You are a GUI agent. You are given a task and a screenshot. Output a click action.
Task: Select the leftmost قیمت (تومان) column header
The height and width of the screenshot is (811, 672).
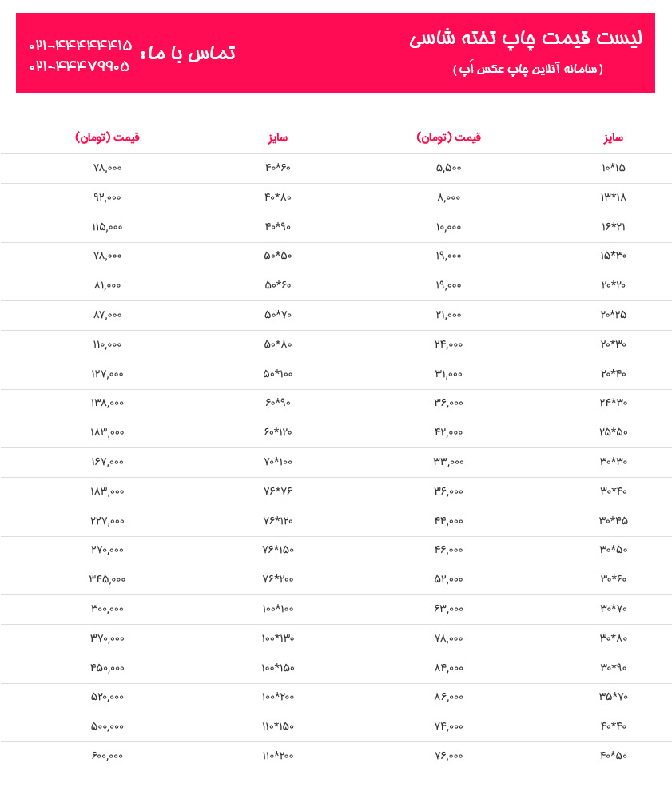(108, 137)
